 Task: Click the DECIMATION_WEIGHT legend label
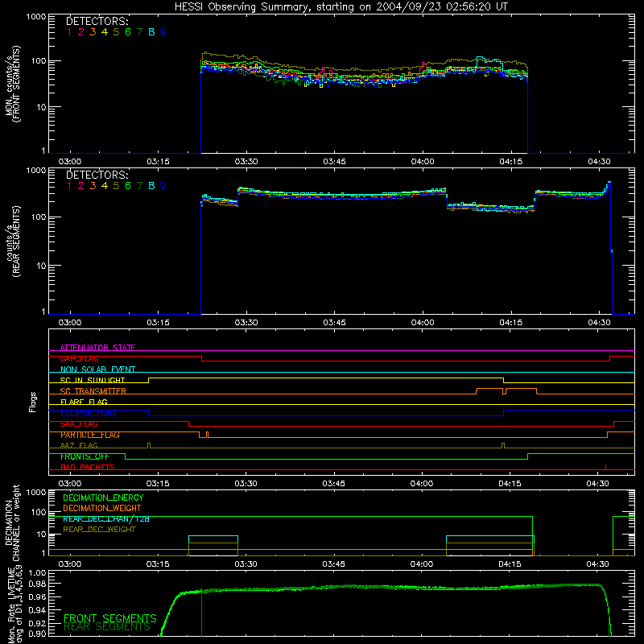point(102,508)
